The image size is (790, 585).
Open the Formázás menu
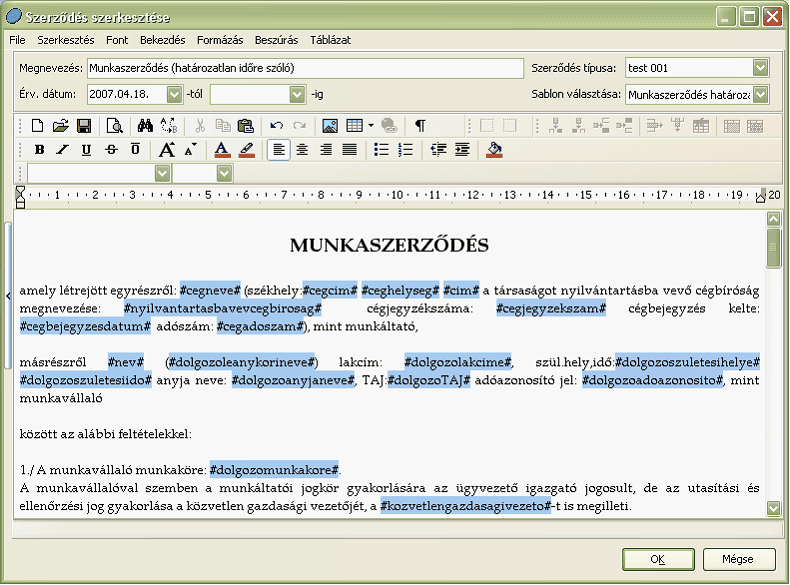tap(220, 40)
